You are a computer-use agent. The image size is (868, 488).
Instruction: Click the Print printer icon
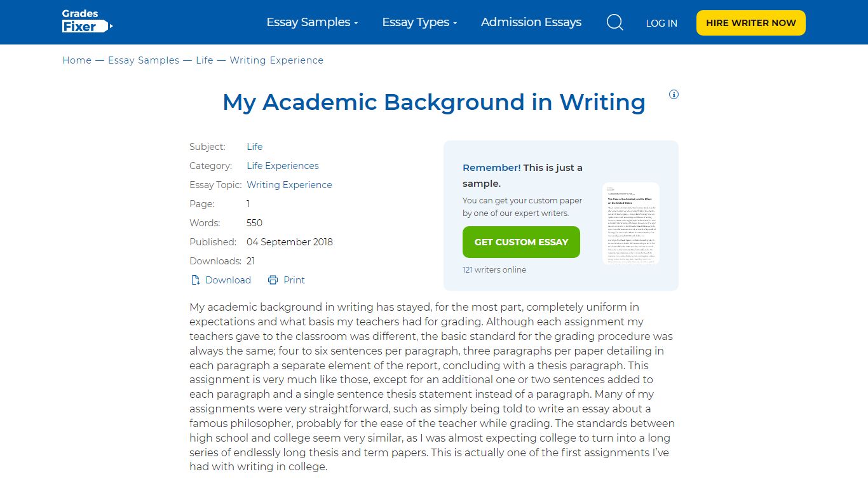coord(273,280)
